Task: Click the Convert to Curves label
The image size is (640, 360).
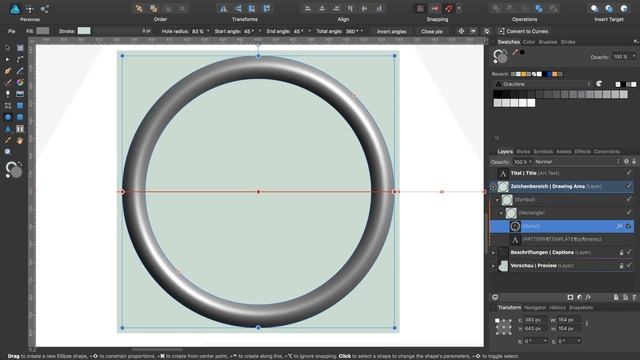Action: [x=527, y=31]
